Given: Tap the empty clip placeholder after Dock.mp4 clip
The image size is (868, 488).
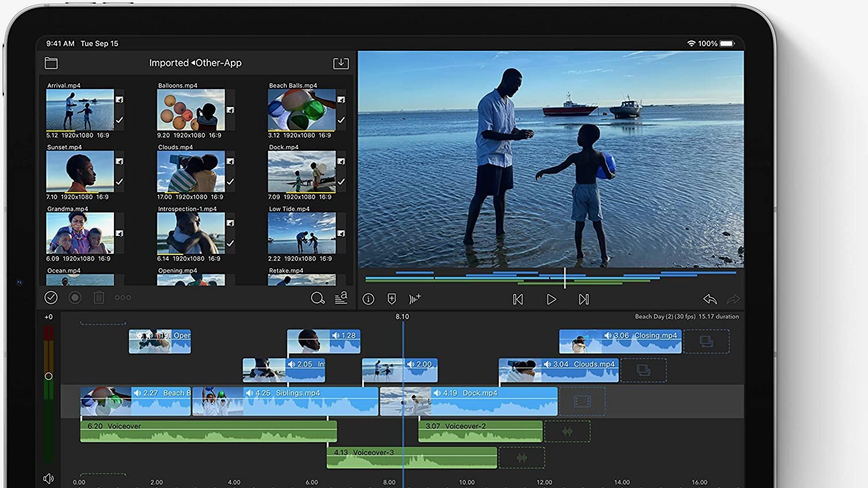Looking at the screenshot, I should point(582,401).
